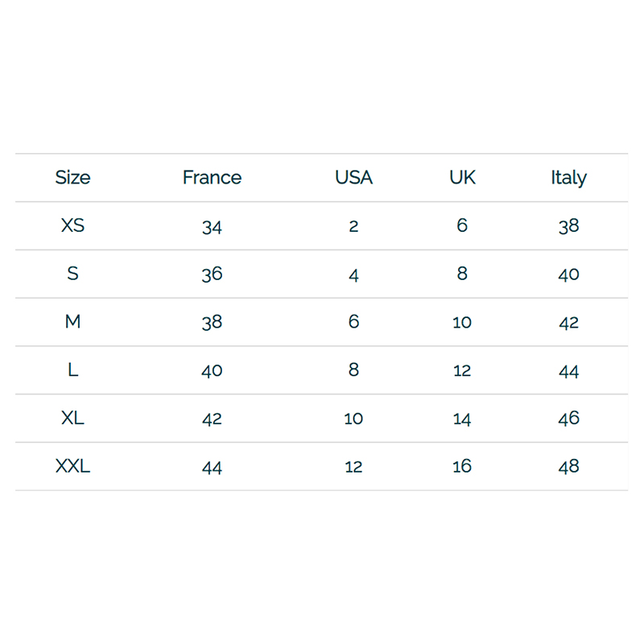Click UK value 10 in M row
This screenshot has width=644, height=644.
tap(462, 323)
